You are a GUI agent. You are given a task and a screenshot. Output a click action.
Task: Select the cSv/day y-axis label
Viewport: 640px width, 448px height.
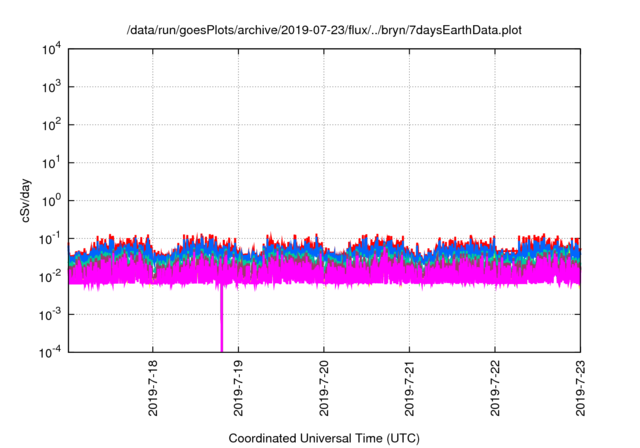25,200
